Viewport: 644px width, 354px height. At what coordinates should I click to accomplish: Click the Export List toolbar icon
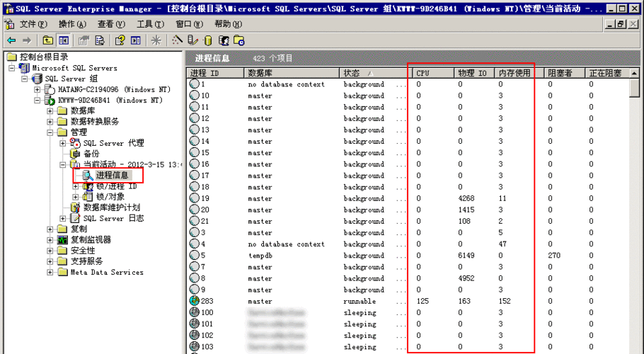coord(100,40)
